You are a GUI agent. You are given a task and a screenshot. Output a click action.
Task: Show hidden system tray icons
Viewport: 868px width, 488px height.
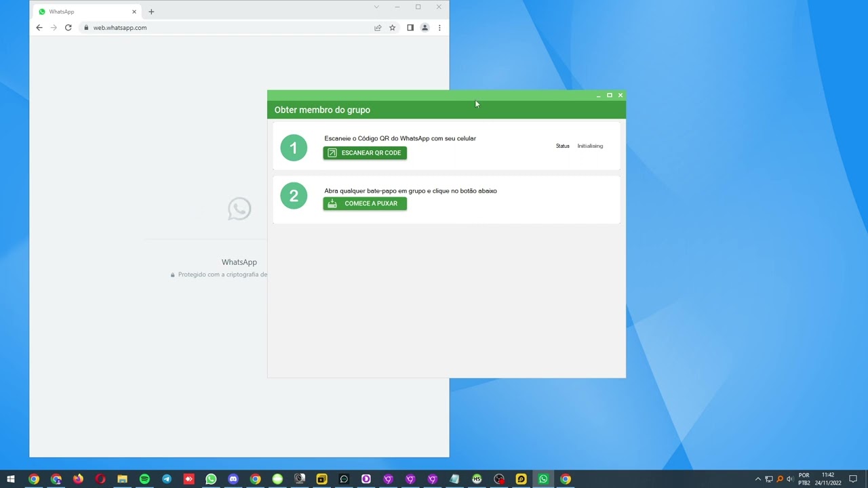758,479
